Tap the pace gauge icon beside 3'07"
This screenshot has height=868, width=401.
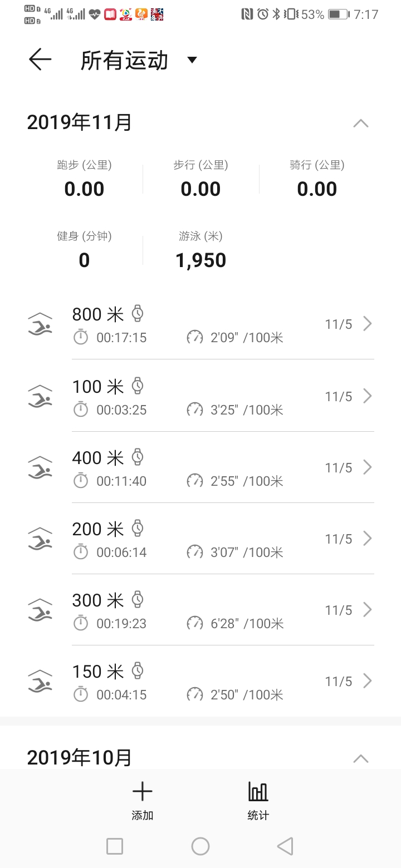tap(195, 552)
